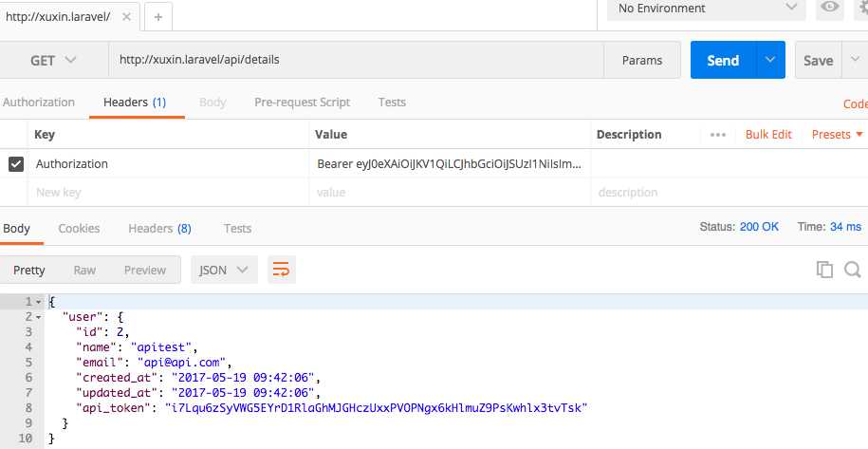This screenshot has height=449, width=868.
Task: Open response search with magnifier icon
Action: 852,270
